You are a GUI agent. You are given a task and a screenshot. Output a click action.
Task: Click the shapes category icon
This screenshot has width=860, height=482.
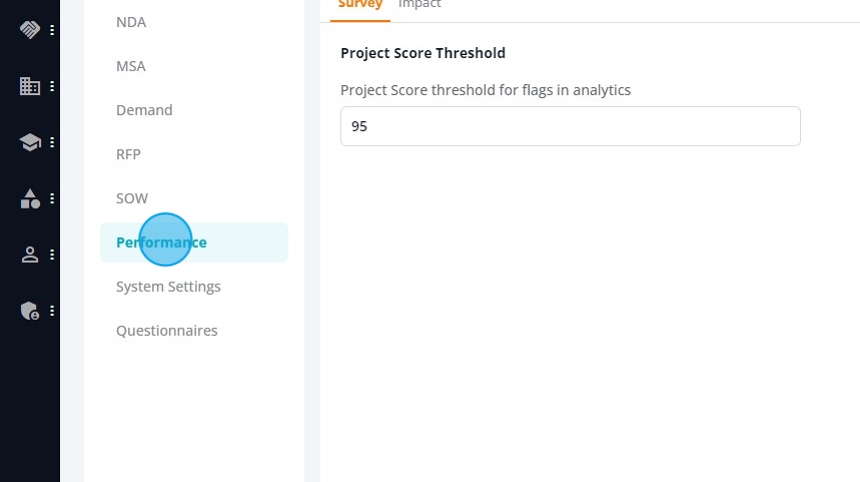pyautogui.click(x=30, y=199)
